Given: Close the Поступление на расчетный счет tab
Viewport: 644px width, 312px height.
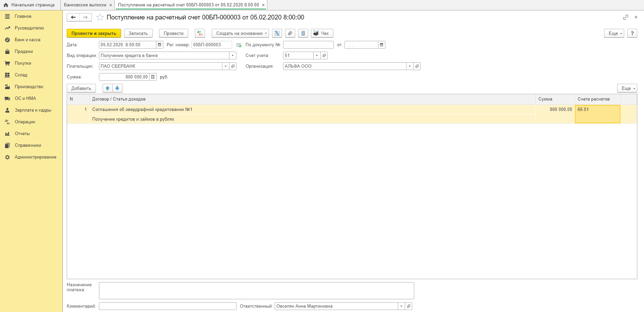Looking at the screenshot, I should (263, 5).
